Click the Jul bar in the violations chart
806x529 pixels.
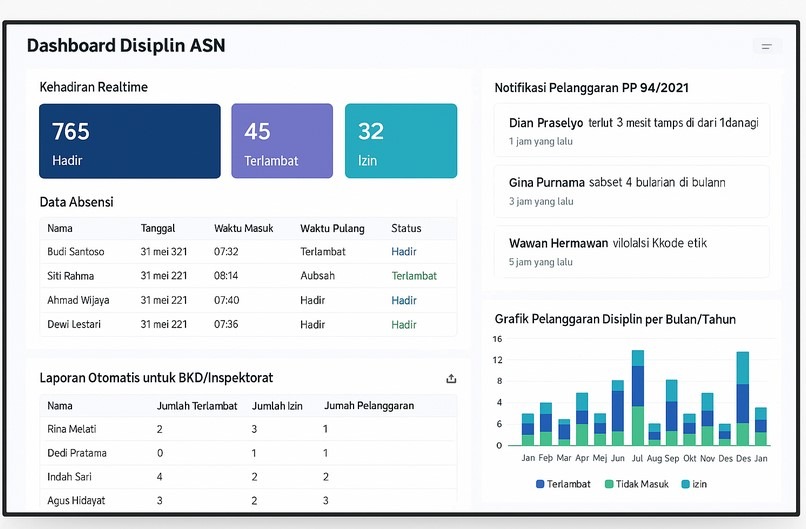click(637, 397)
